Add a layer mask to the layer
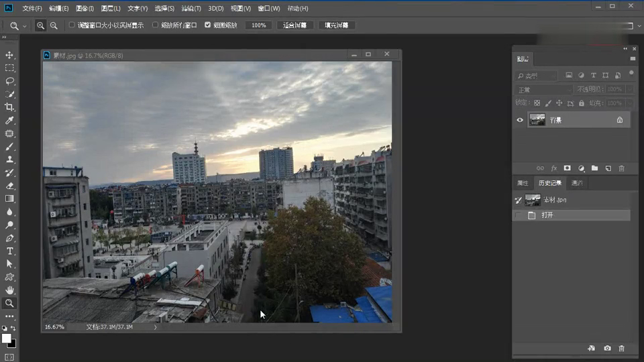644x362 pixels. coord(567,168)
